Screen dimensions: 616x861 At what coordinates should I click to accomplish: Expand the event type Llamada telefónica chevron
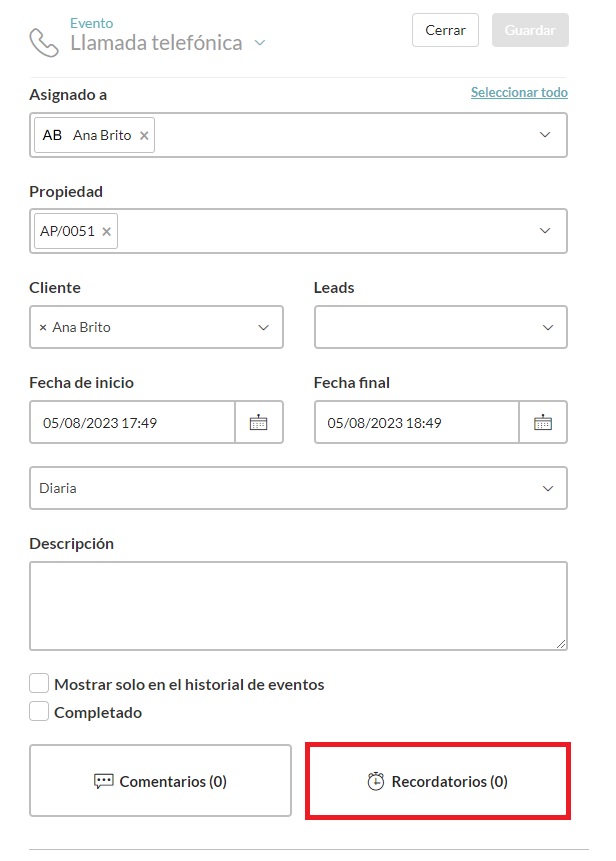(260, 43)
